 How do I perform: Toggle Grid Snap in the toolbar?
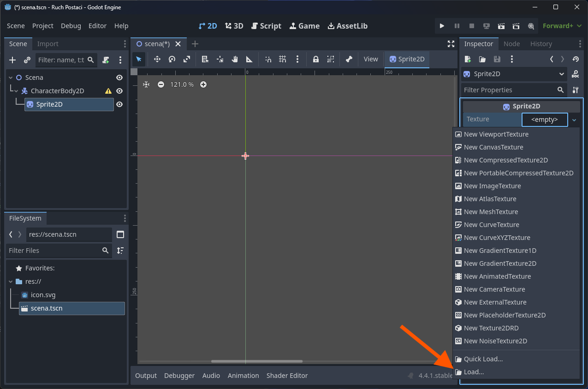click(x=283, y=59)
